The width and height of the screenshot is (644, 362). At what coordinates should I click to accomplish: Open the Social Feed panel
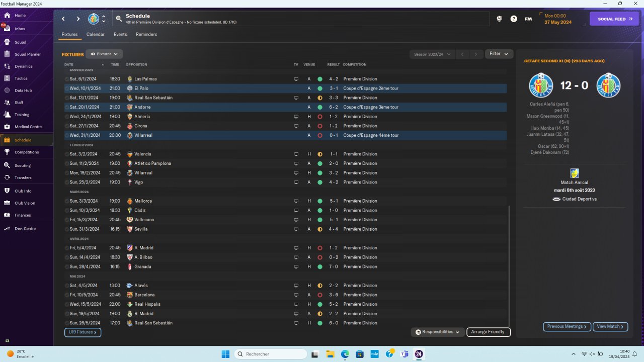614,19
